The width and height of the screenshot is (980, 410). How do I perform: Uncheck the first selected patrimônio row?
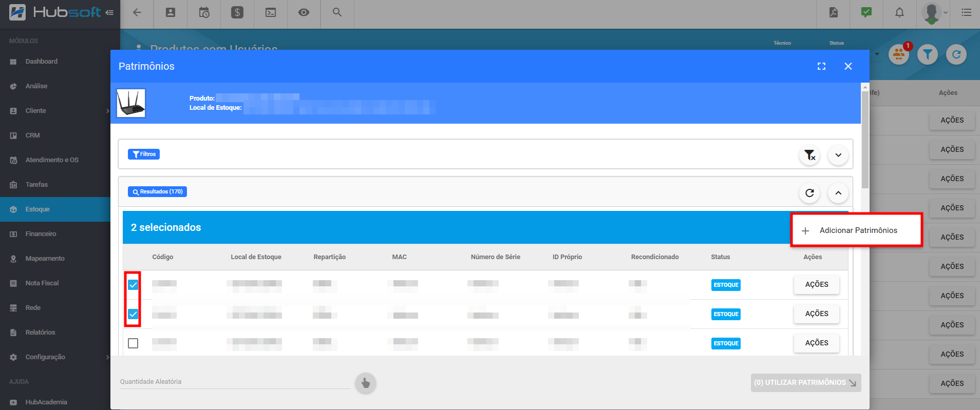133,285
